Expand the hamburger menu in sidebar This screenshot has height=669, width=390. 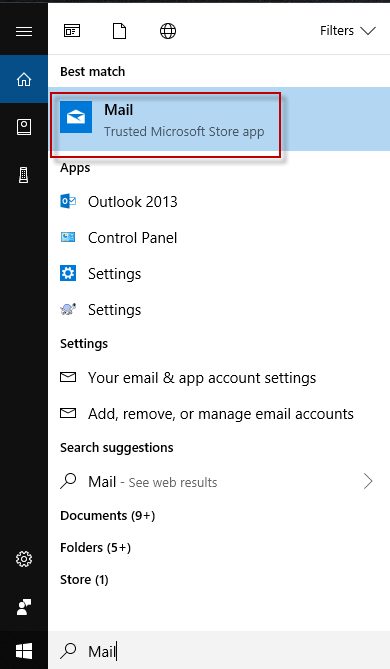[x=24, y=31]
